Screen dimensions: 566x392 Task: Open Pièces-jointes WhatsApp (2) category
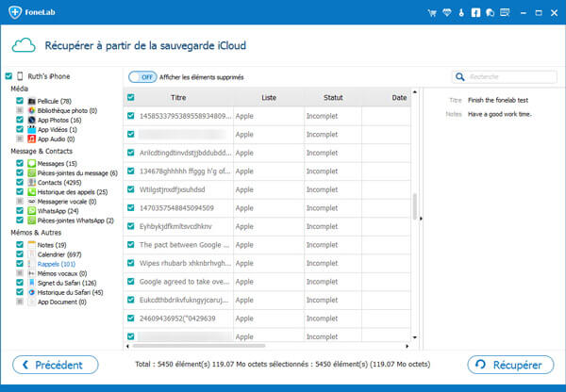[x=75, y=220]
